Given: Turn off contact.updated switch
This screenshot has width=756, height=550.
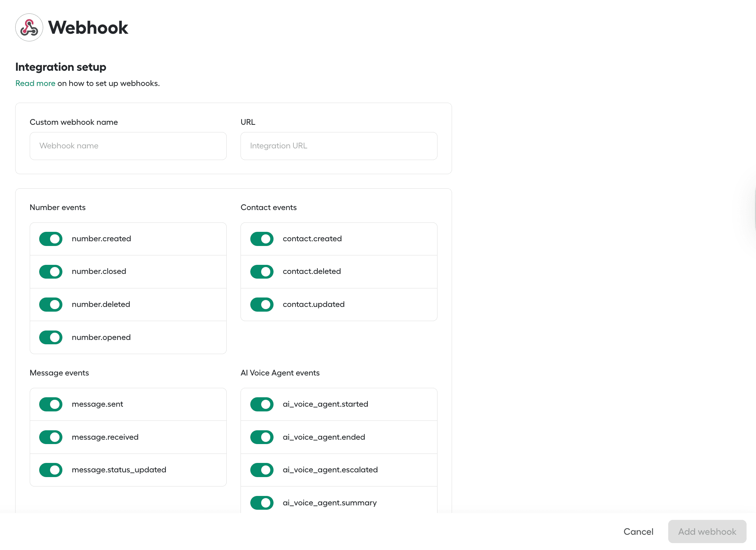Looking at the screenshot, I should tap(262, 305).
